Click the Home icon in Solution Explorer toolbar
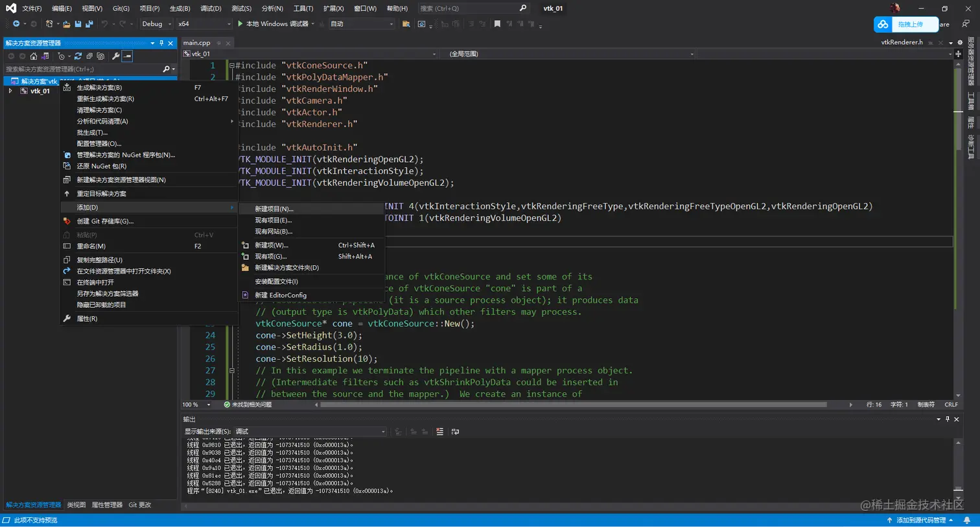Screen dimensions: 980x527 pos(34,56)
